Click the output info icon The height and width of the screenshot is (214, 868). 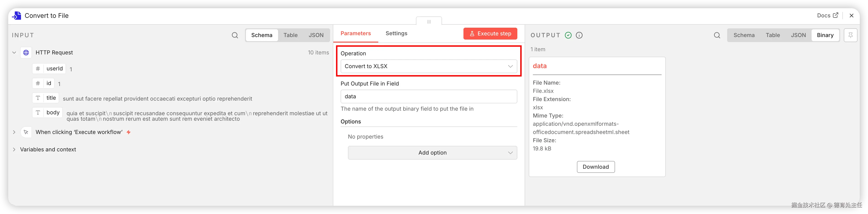579,35
